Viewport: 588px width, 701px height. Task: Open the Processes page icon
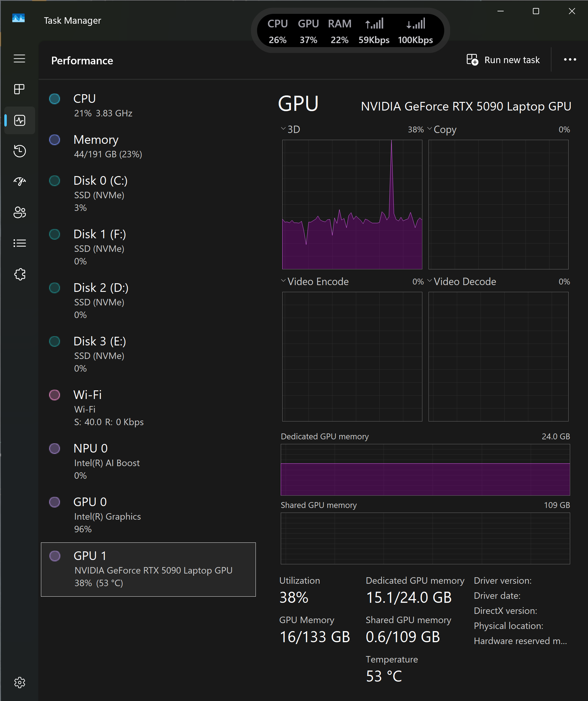[x=19, y=89]
